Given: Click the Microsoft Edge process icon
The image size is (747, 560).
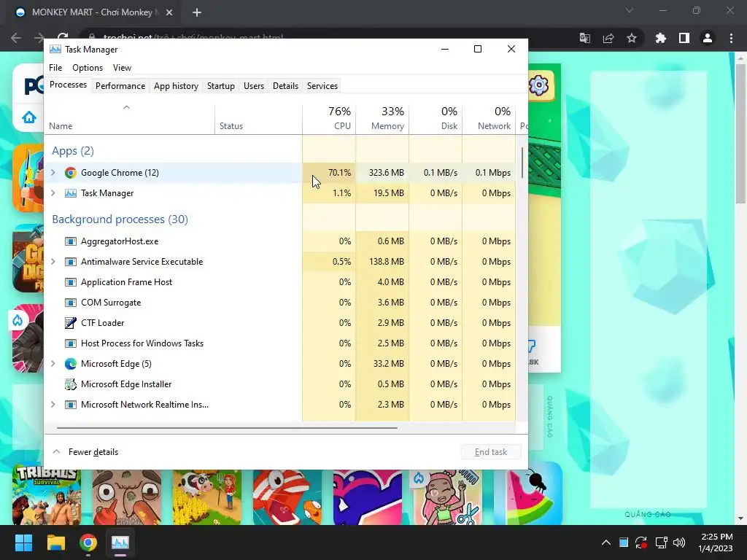Looking at the screenshot, I should coord(71,364).
